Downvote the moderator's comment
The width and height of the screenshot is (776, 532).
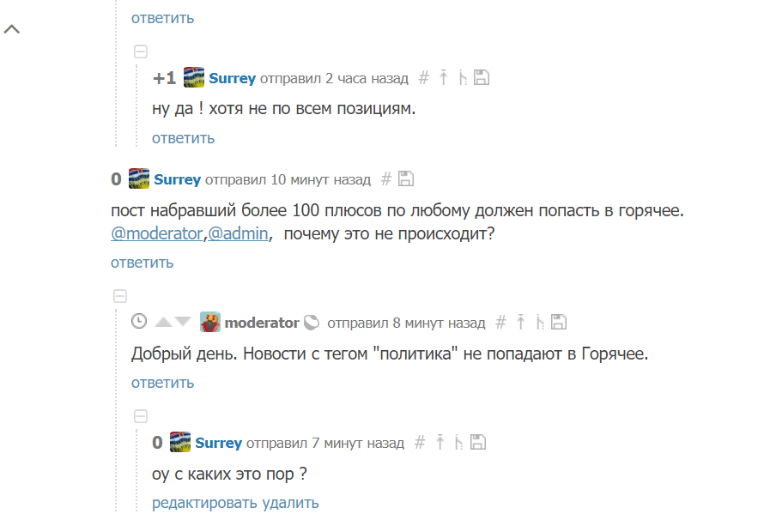[x=182, y=323]
